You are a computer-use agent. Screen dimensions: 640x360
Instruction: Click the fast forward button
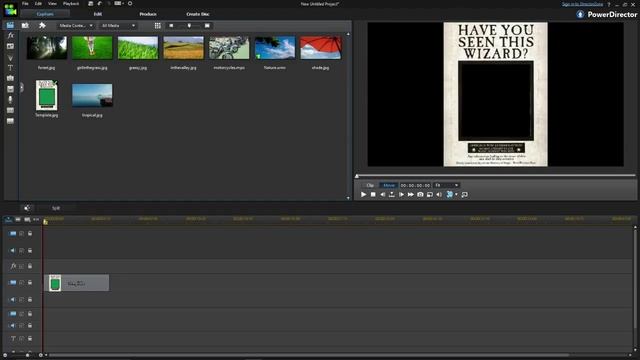411,195
